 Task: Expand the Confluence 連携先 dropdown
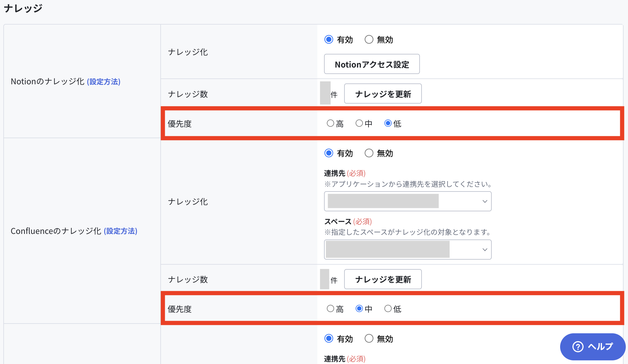408,201
